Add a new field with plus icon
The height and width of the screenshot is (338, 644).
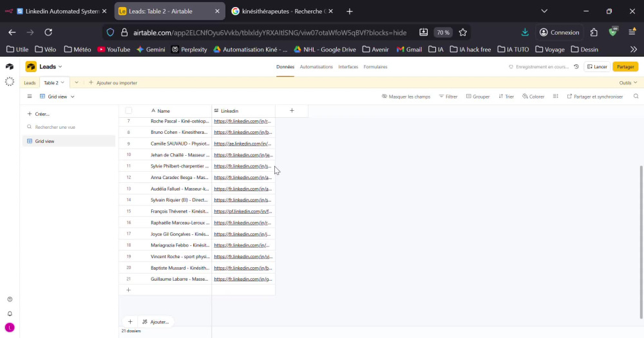(x=292, y=111)
